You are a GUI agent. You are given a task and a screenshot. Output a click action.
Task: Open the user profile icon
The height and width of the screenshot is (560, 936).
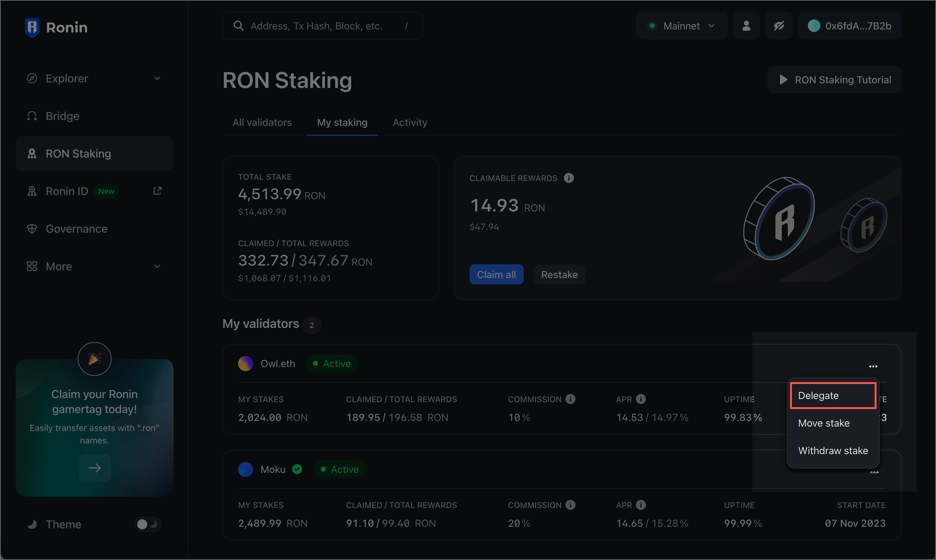point(746,26)
